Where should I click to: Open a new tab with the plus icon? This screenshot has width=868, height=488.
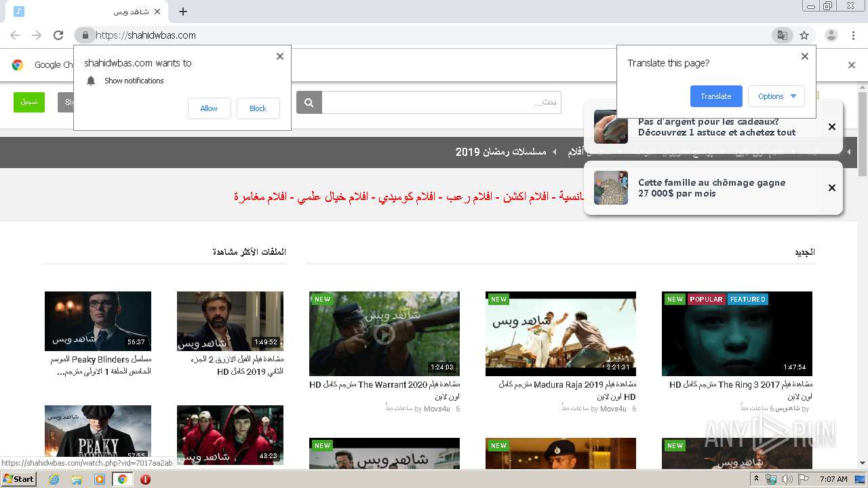pos(183,12)
